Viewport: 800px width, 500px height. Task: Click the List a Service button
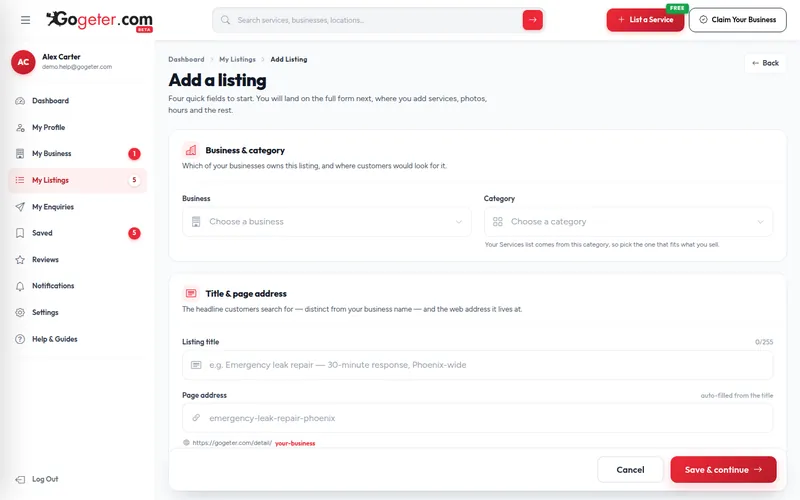coord(645,20)
